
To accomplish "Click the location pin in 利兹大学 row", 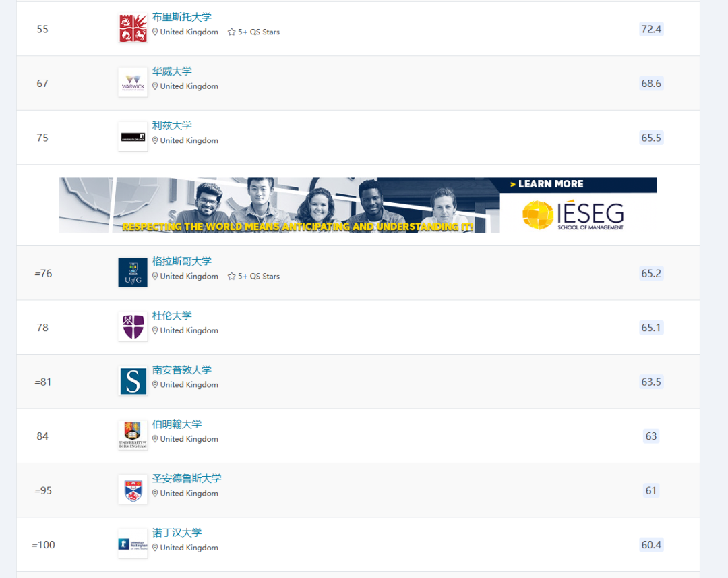I will (x=155, y=141).
